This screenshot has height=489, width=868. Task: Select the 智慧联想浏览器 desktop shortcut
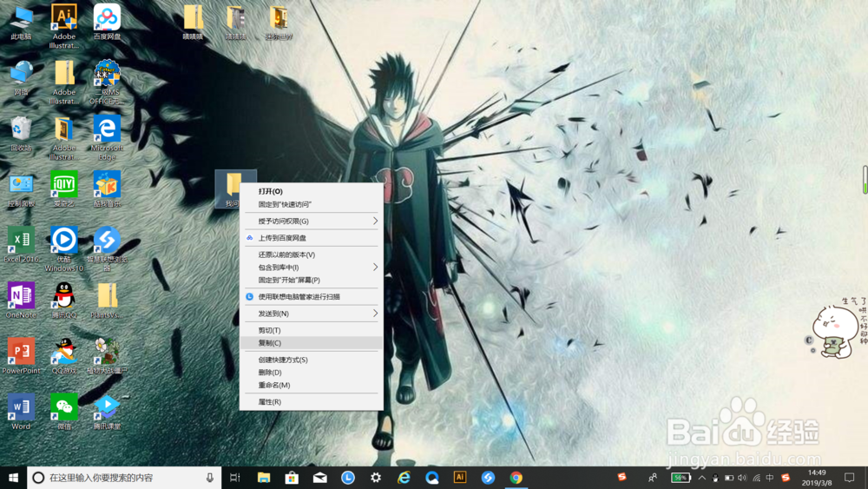tap(107, 249)
